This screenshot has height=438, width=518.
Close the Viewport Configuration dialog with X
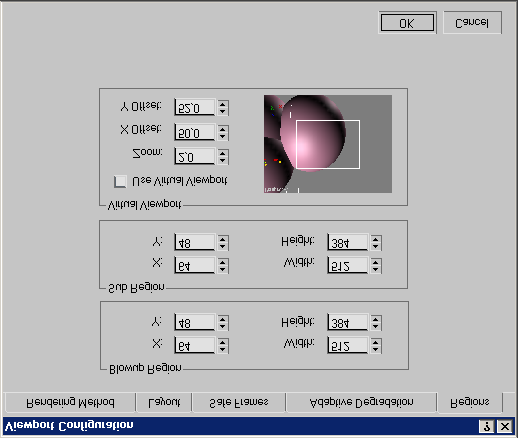coord(505,426)
